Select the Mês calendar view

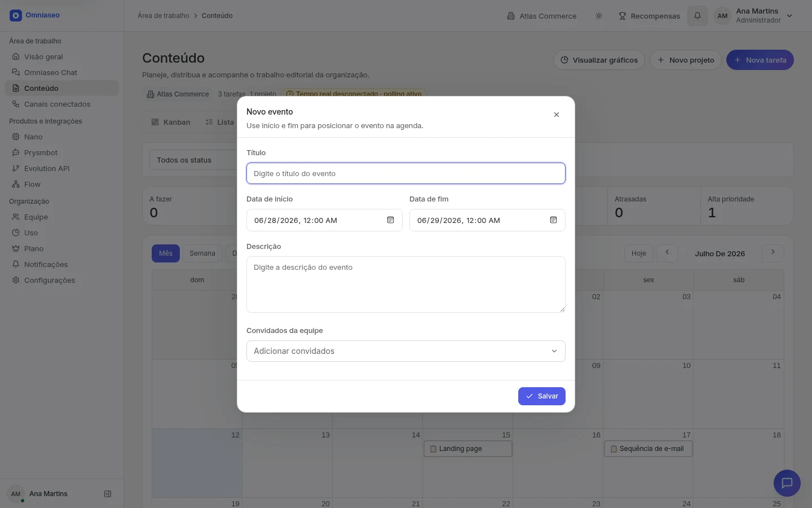point(166,253)
